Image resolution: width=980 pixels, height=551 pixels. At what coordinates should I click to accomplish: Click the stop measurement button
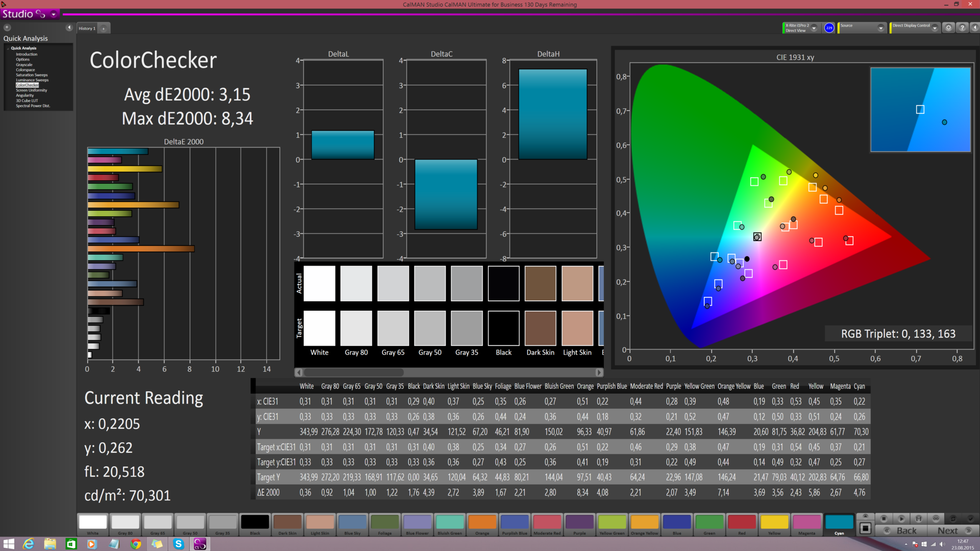pos(884,518)
